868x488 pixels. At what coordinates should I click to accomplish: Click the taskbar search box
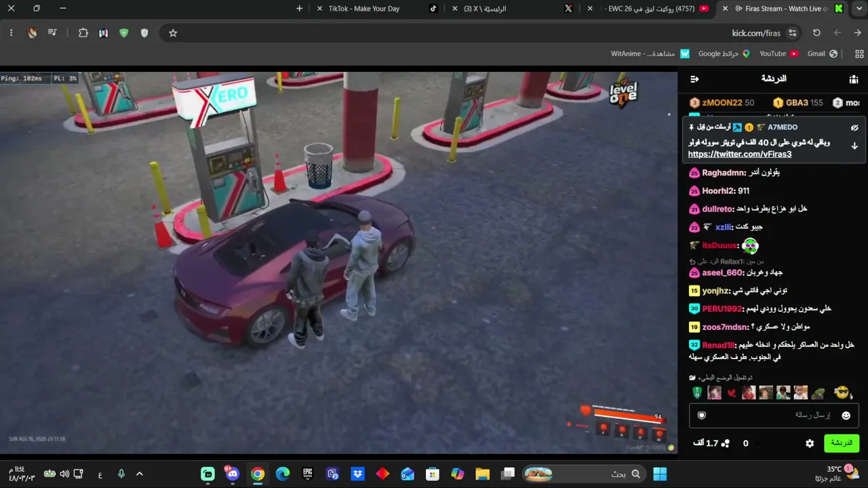point(583,474)
